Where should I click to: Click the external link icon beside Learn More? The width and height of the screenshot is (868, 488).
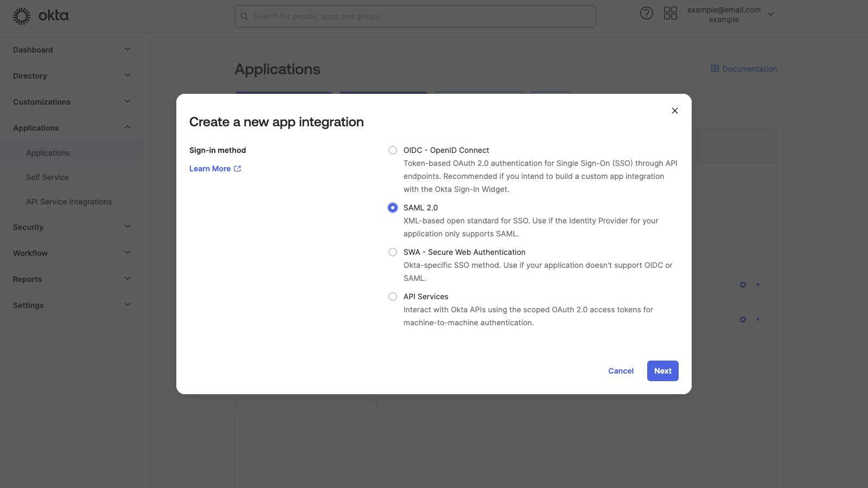point(237,168)
